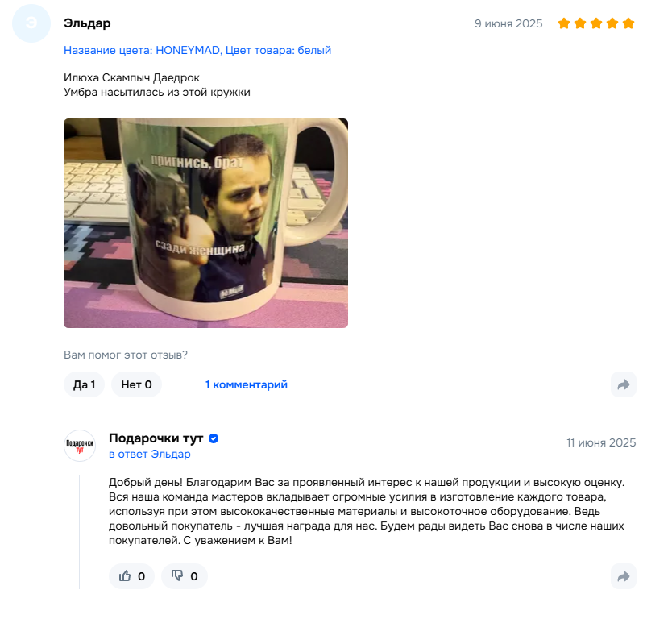
Task: Open the HONEYMAD color variant link
Action: click(x=197, y=50)
